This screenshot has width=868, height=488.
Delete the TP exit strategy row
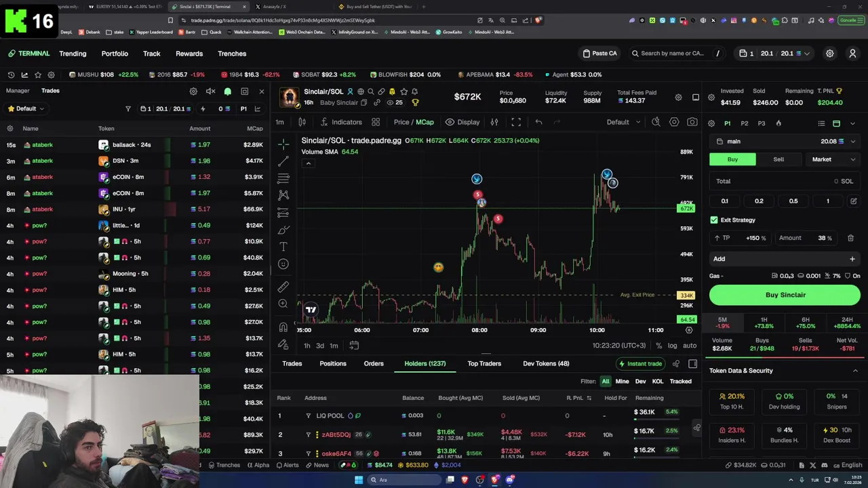click(x=850, y=238)
